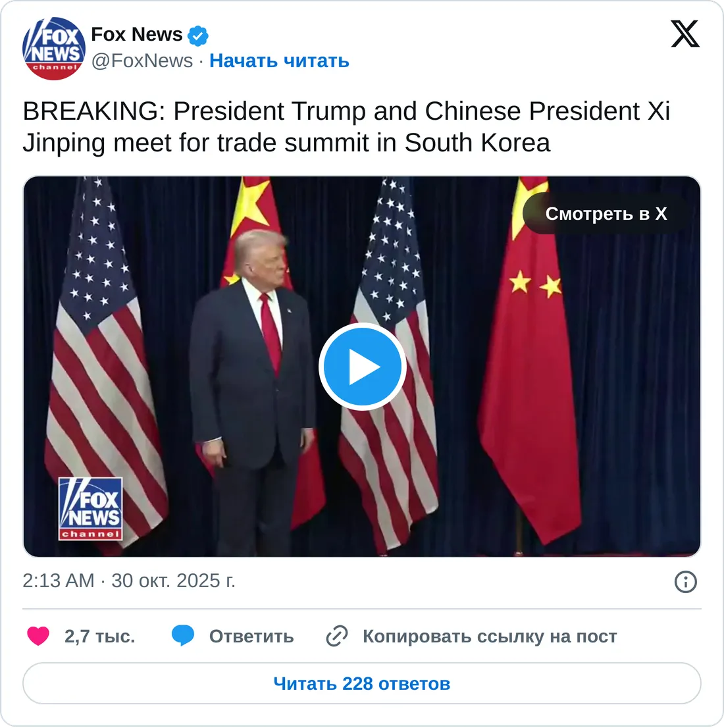This screenshot has width=724, height=728.
Task: Click the Fox News display name
Action: pyautogui.click(x=136, y=34)
